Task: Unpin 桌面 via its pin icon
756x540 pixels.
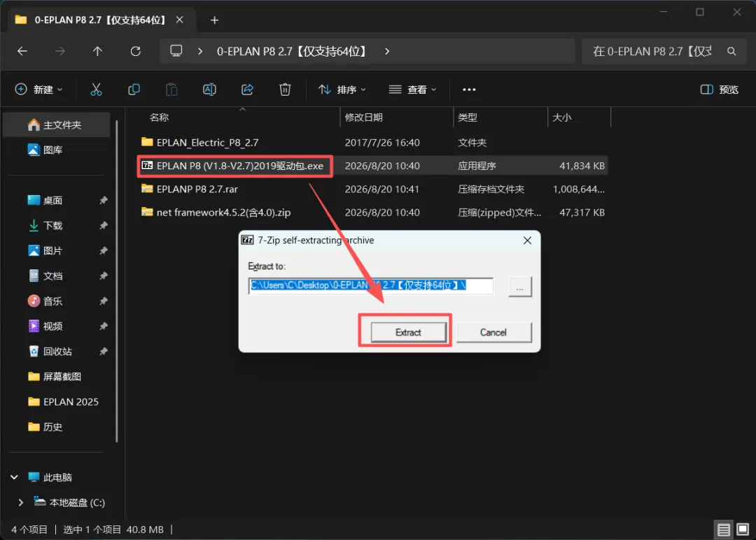Action: (103, 200)
